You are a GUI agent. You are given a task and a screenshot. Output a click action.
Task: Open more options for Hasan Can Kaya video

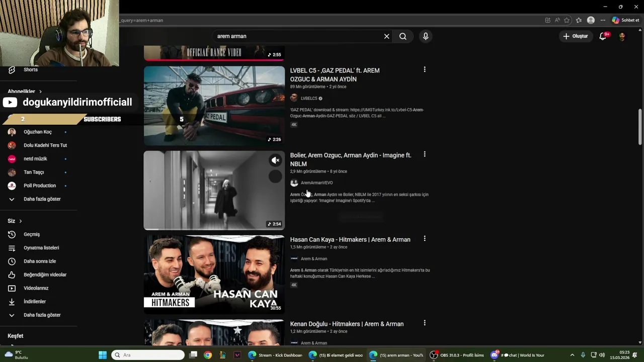point(425,239)
